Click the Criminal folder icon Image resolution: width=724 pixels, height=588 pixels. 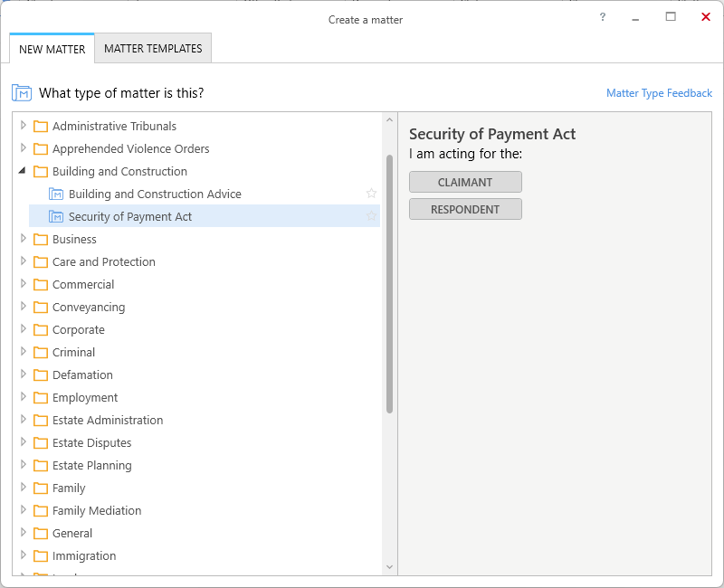pyautogui.click(x=41, y=352)
